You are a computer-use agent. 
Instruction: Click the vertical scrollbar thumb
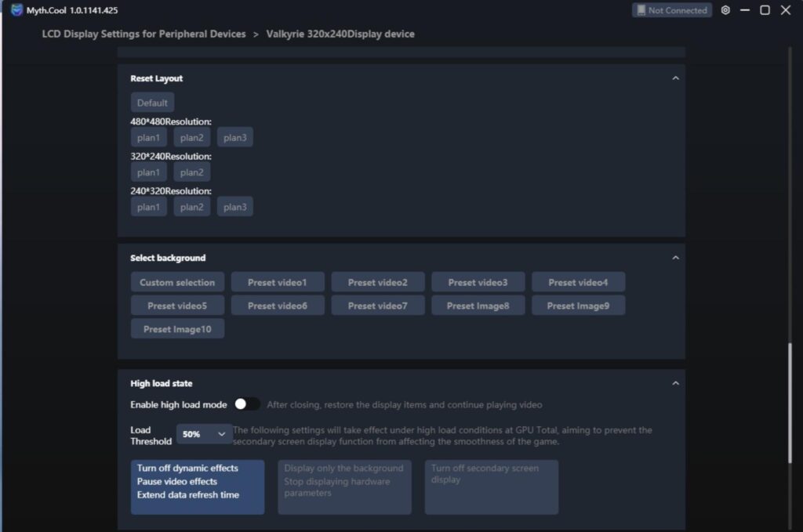pos(790,403)
